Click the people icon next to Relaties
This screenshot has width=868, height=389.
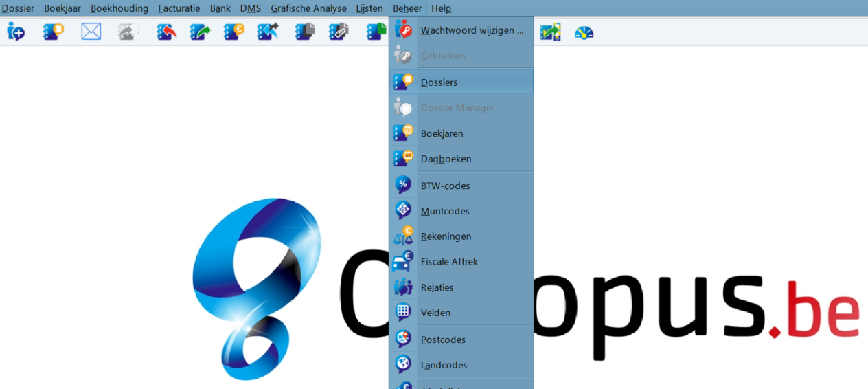[403, 287]
